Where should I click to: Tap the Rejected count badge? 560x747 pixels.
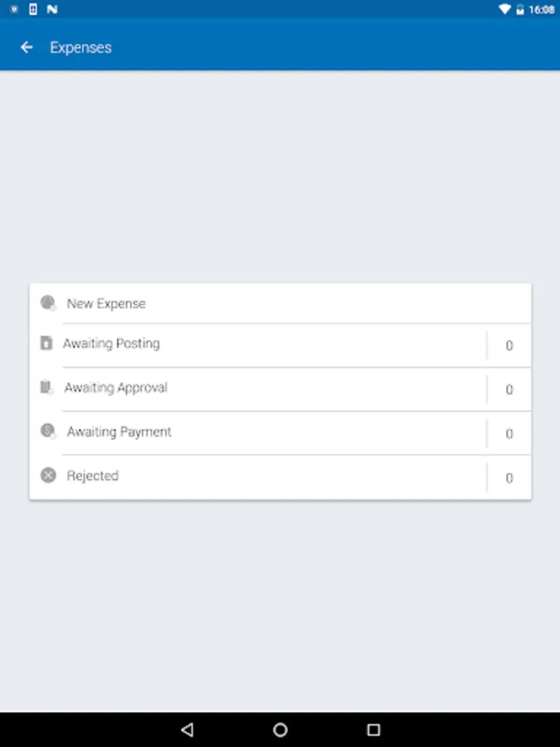(x=509, y=477)
